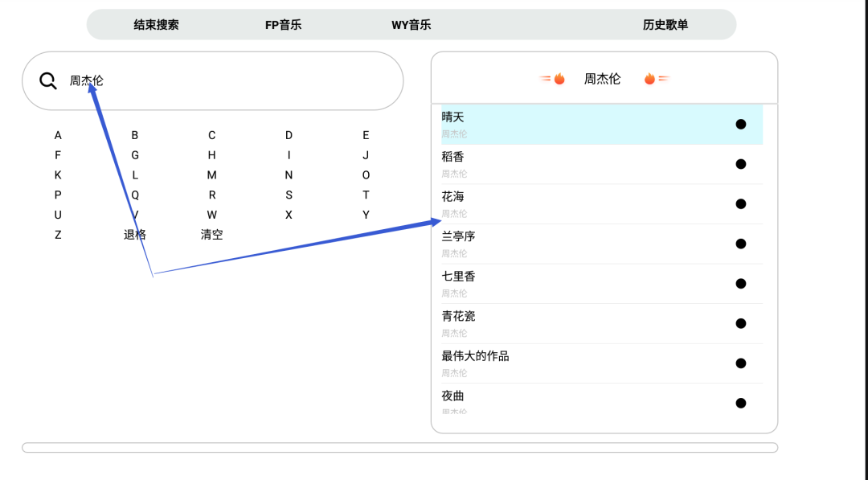Tap the letter A key

pos(58,135)
